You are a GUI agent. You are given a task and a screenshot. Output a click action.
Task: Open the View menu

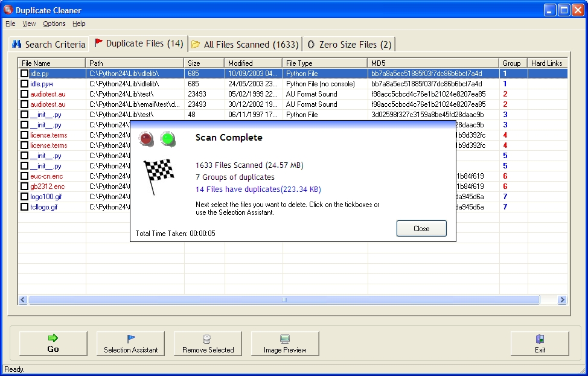[x=29, y=24]
